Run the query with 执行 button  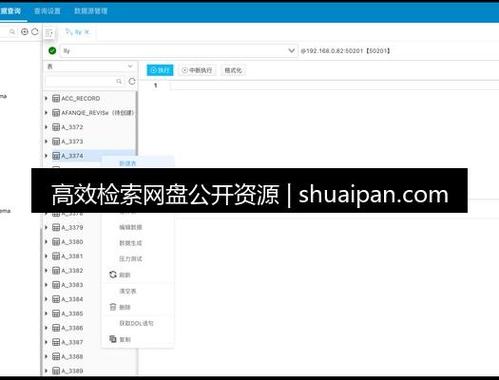pyautogui.click(x=160, y=70)
